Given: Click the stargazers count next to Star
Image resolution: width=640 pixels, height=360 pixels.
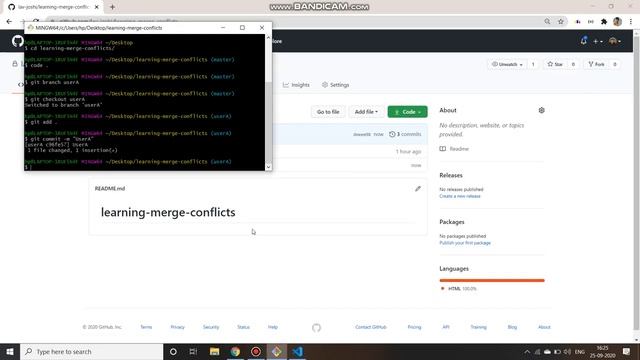Looking at the screenshot, I should click(x=573, y=64).
